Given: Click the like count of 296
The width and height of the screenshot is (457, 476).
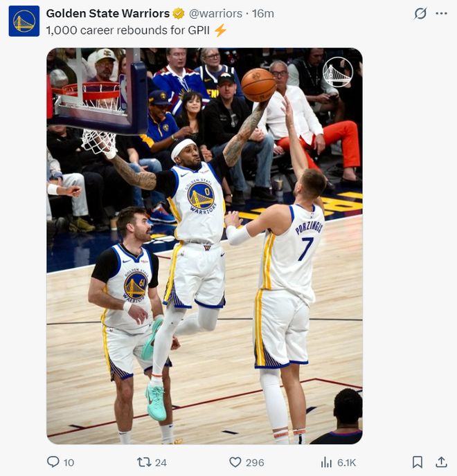Looking at the screenshot, I should click(x=255, y=462).
